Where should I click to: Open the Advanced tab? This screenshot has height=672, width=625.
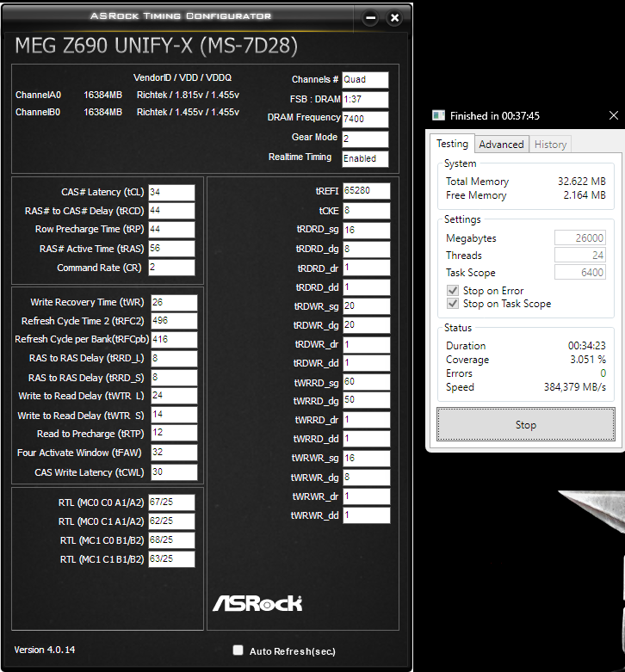[x=501, y=145]
